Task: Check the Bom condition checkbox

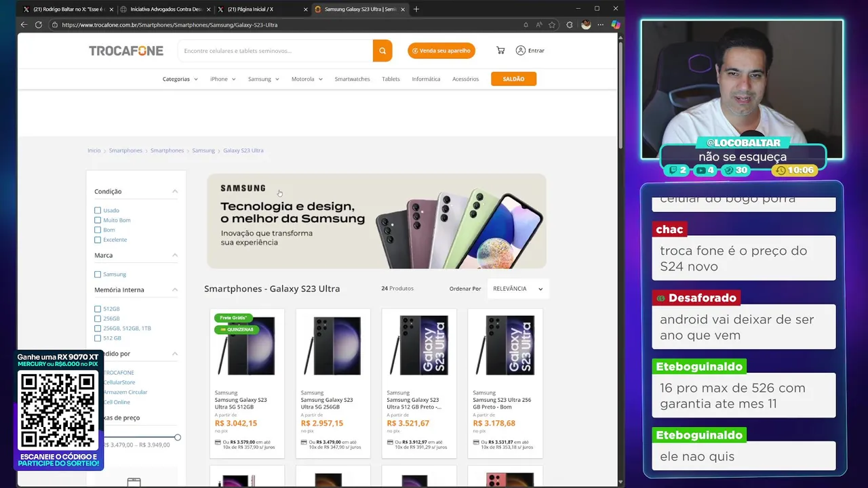Action: pos(98,230)
